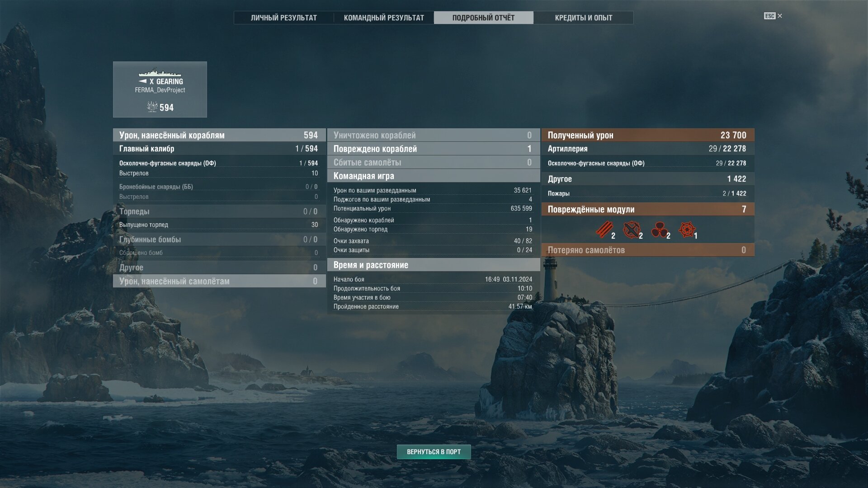
Task: Click the damaged steering gear wheel icon
Action: tap(687, 230)
